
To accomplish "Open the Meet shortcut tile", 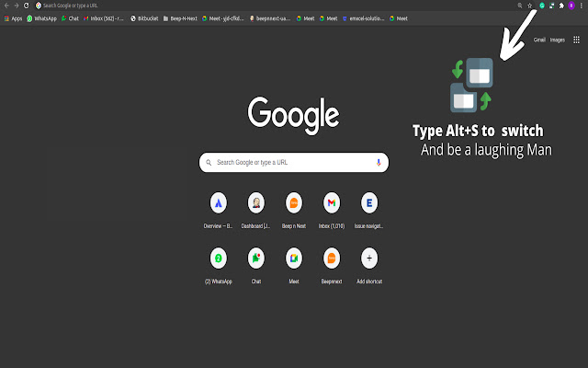I will (294, 266).
